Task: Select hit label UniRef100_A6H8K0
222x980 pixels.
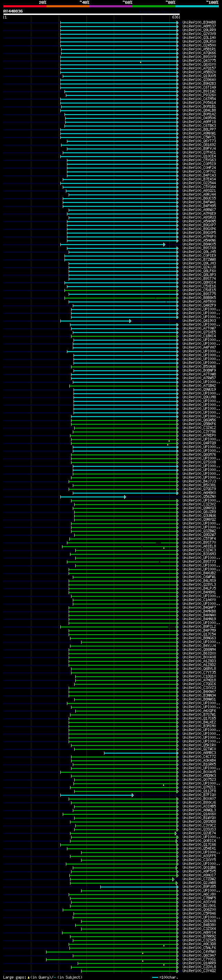Action: [x=199, y=493]
